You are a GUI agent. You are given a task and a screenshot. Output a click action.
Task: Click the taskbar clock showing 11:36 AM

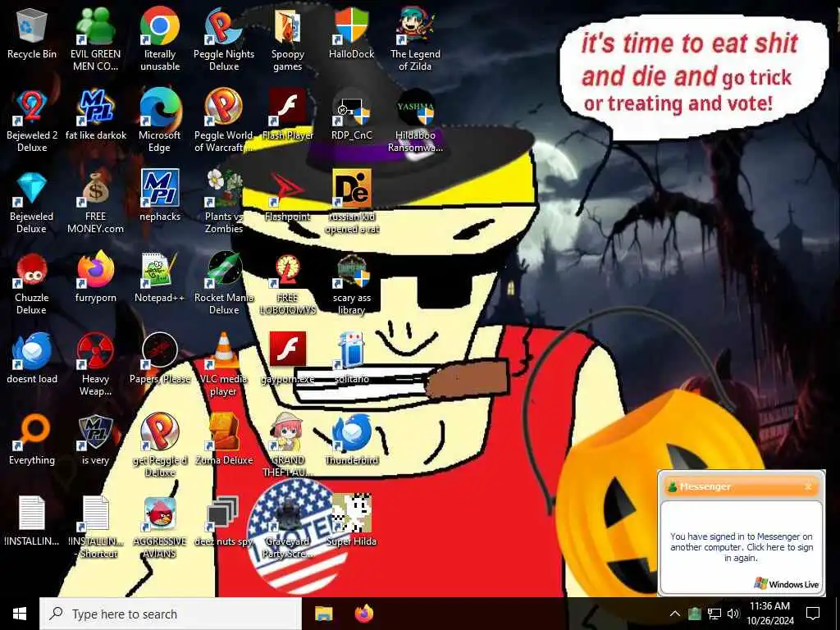pos(769,614)
